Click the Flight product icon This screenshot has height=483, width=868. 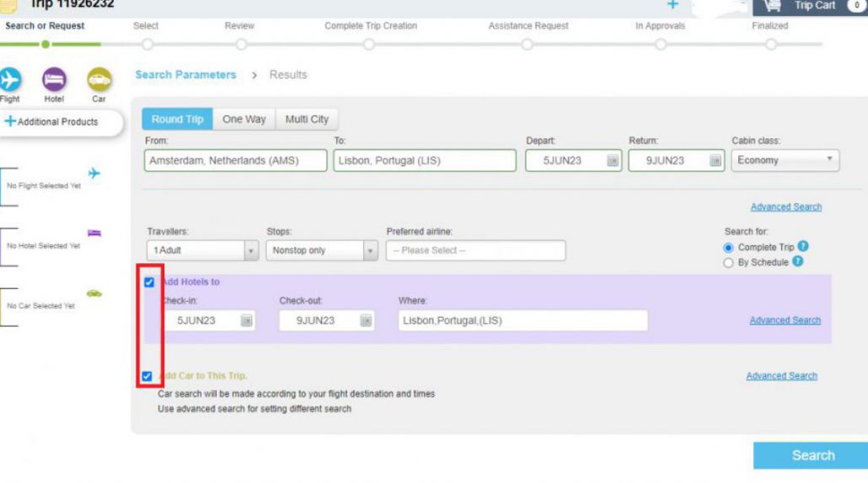[x=9, y=80]
